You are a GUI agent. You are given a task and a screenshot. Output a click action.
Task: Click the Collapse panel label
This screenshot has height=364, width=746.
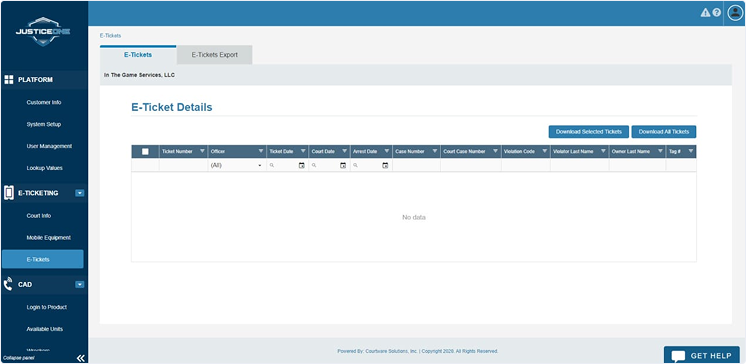point(19,358)
